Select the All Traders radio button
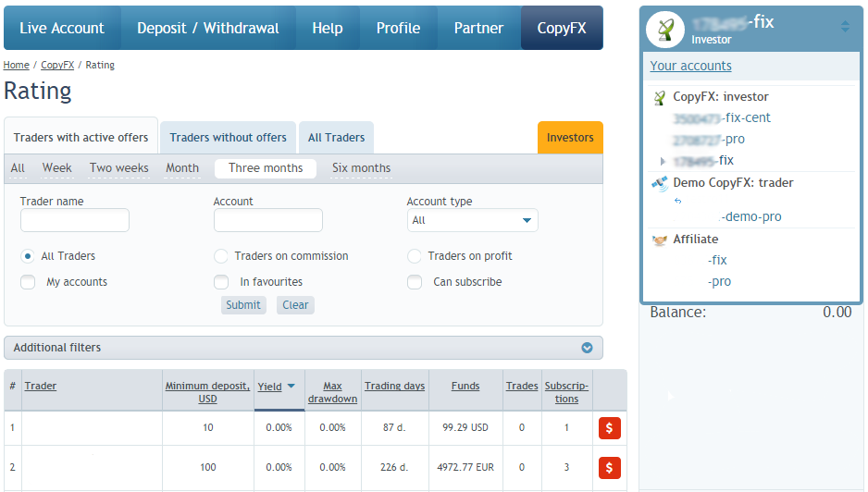 pos(27,256)
